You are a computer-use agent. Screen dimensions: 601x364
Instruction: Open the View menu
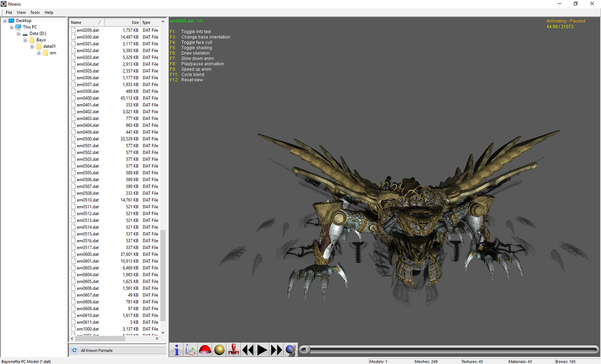(21, 12)
